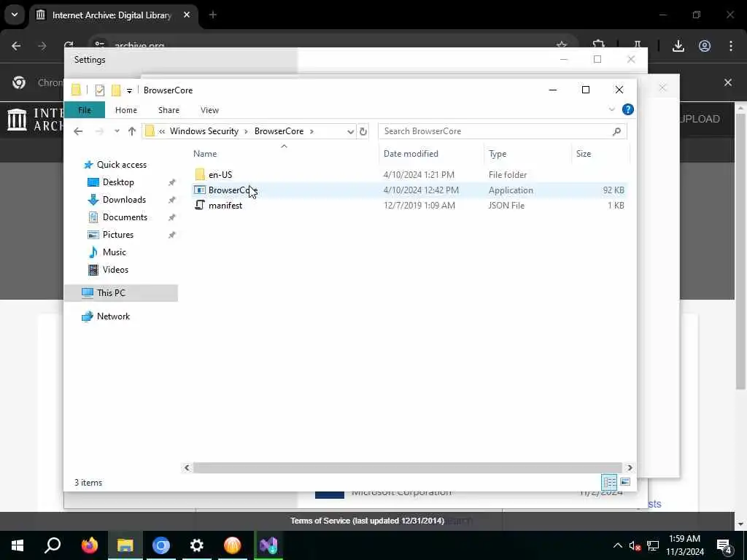Image resolution: width=747 pixels, height=560 pixels.
Task: Expand hidden path breadcrumb chevrons
Action: pos(162,131)
